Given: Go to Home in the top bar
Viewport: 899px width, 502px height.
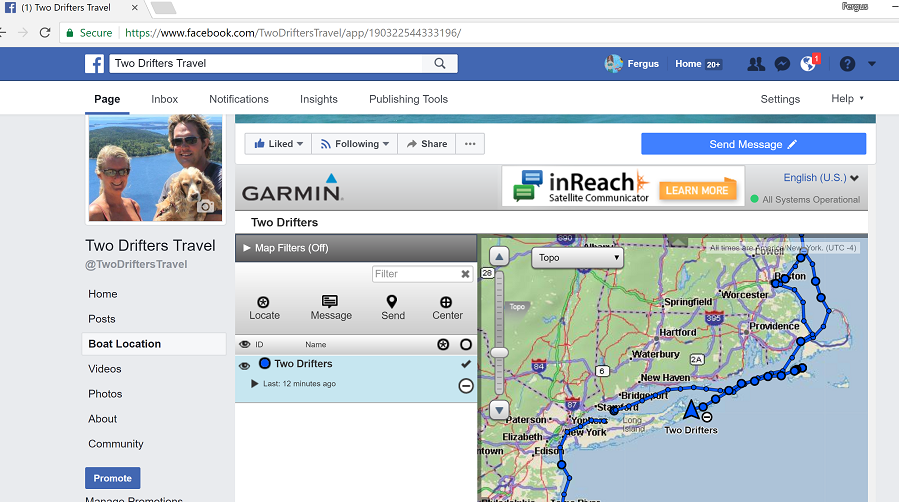Looking at the screenshot, I should click(x=688, y=64).
